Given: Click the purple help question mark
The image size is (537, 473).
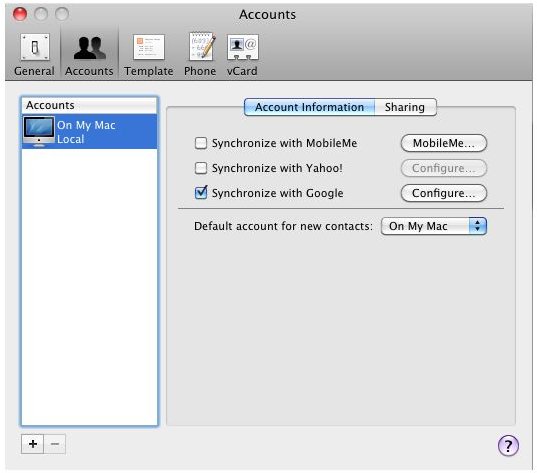Looking at the screenshot, I should (x=508, y=445).
